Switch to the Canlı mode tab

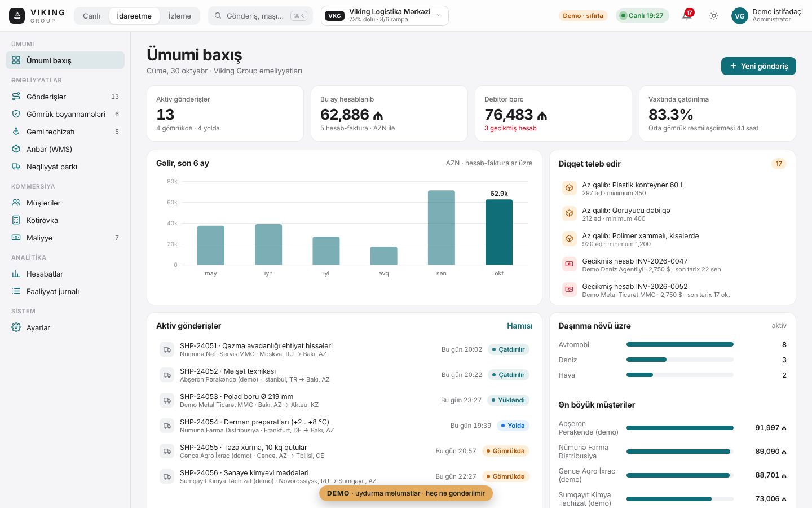(x=91, y=16)
